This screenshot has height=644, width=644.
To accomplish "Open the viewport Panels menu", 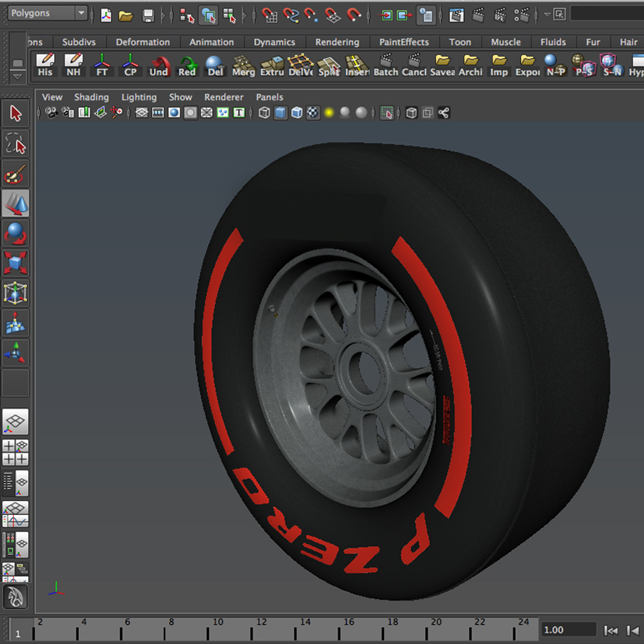I will click(269, 97).
